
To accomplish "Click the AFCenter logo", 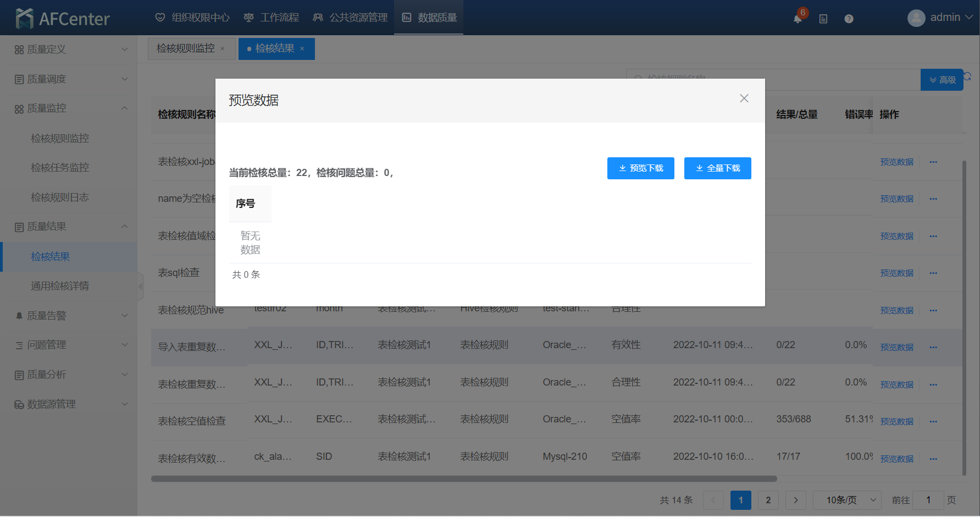I will tap(63, 18).
